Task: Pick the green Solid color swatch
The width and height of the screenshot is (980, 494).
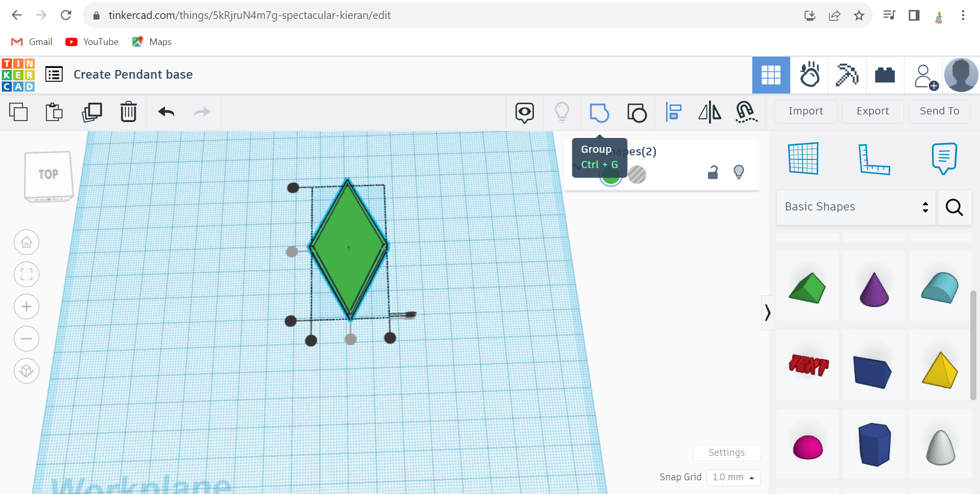Action: click(x=610, y=175)
